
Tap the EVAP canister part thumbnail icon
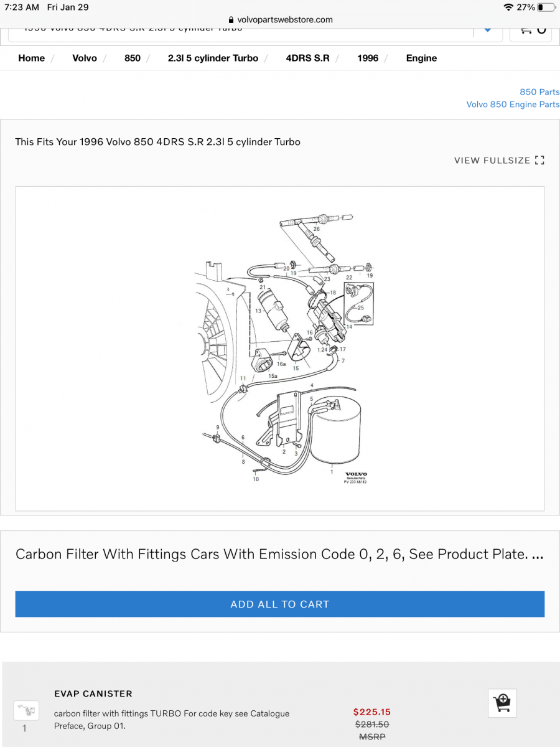point(26,710)
